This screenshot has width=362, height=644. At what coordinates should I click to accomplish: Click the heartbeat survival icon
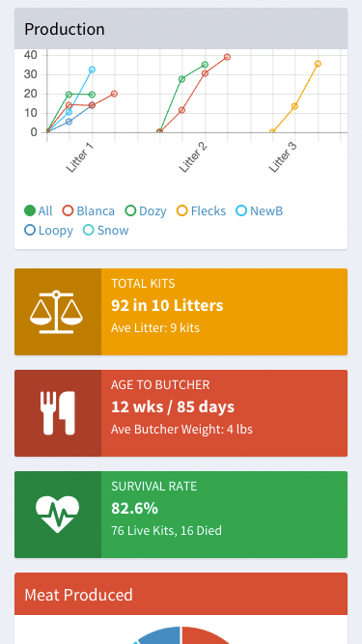pos(58,515)
